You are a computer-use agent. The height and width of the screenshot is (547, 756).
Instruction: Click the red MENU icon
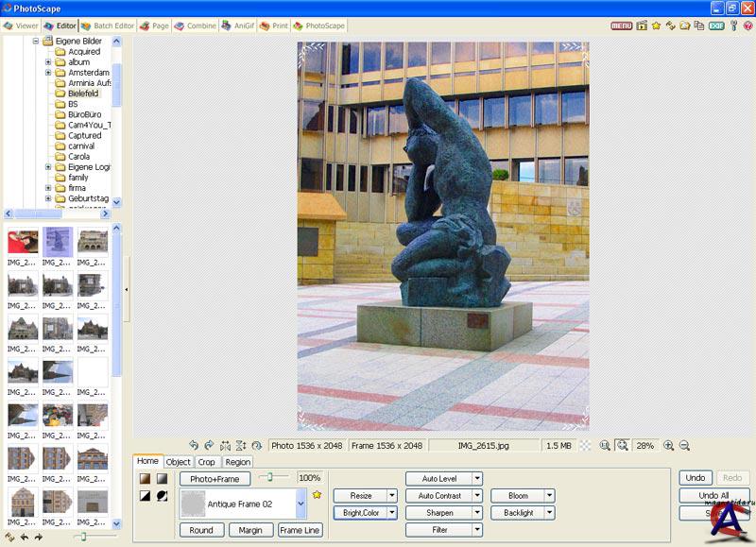(x=621, y=26)
